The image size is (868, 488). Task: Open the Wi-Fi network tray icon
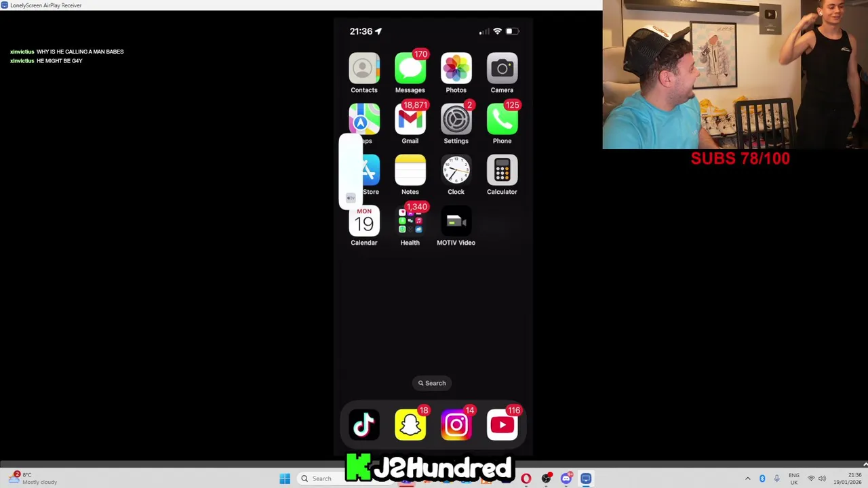[810, 479]
